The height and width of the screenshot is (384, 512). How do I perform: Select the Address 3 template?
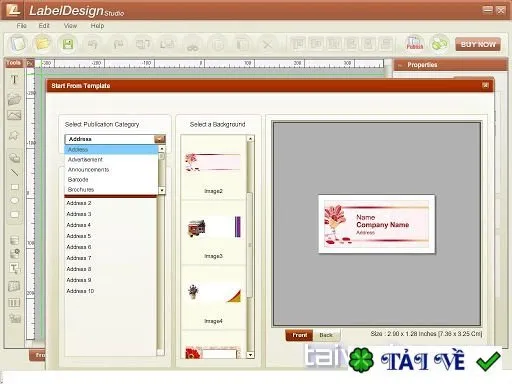(110, 214)
